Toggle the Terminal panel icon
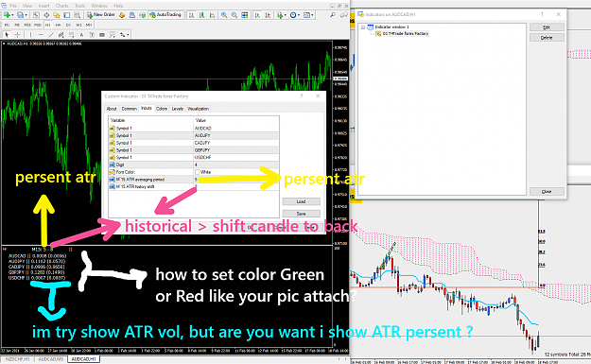Image resolution: width=591 pixels, height=364 pixels. (x=67, y=15)
